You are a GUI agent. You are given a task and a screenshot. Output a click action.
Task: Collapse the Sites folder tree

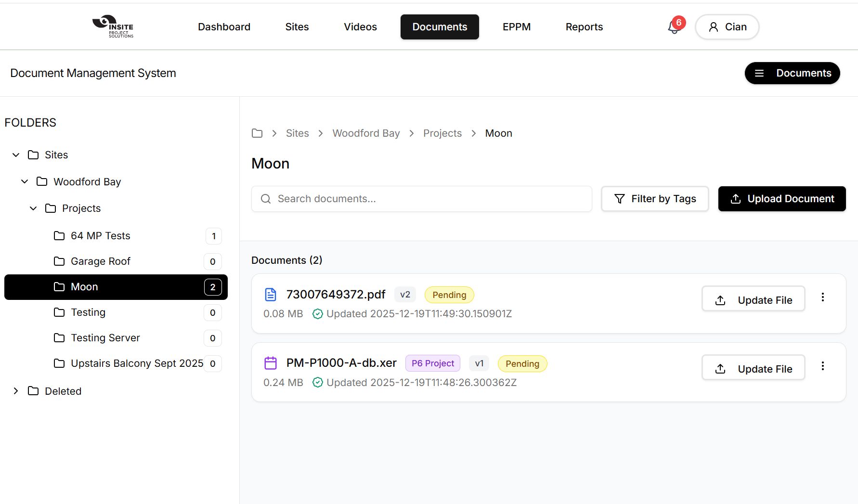pos(16,155)
